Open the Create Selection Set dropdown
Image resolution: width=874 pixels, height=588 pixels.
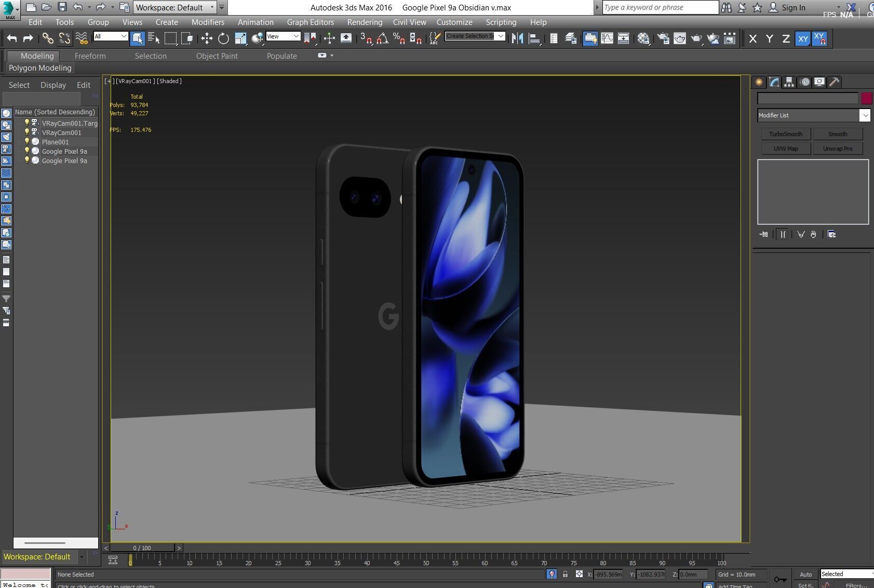click(475, 36)
